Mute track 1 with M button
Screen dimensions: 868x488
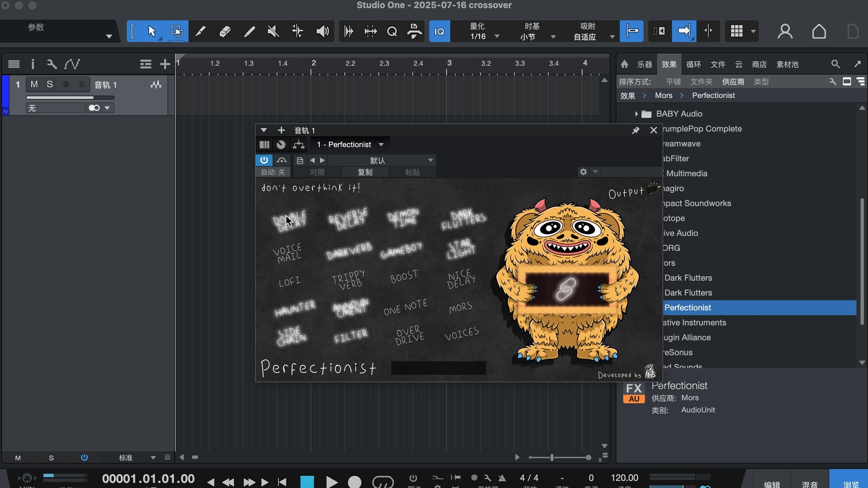click(34, 84)
